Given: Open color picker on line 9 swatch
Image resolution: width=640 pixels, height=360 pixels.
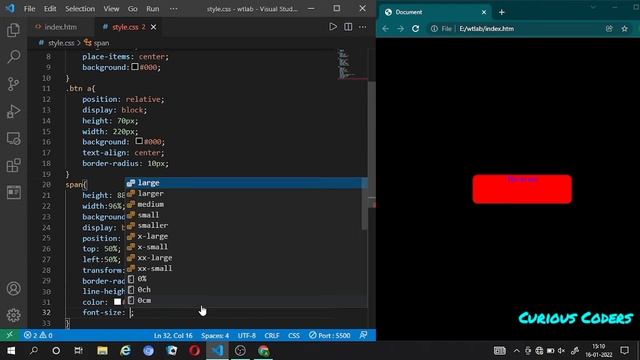Looking at the screenshot, I should coord(135,67).
